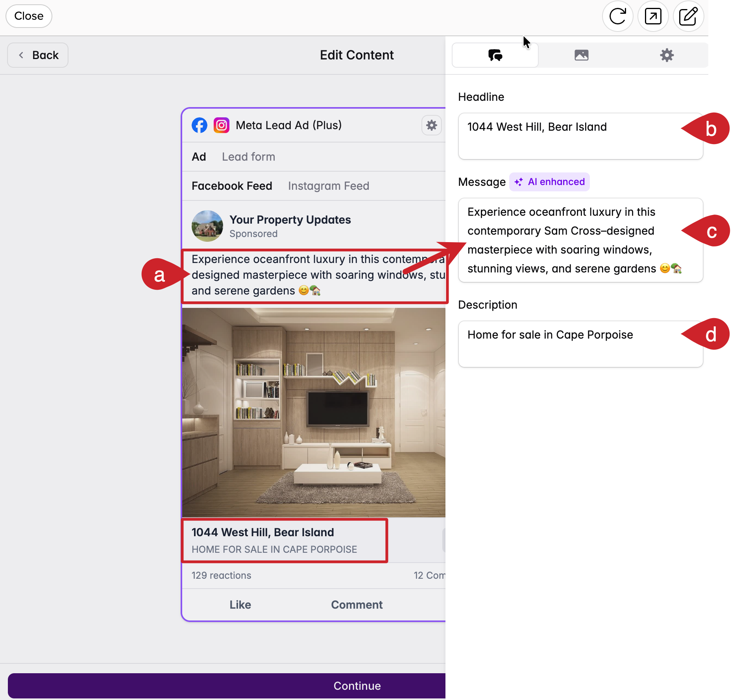739x700 pixels.
Task: Open the gear settings tab in side panel
Action: 667,55
